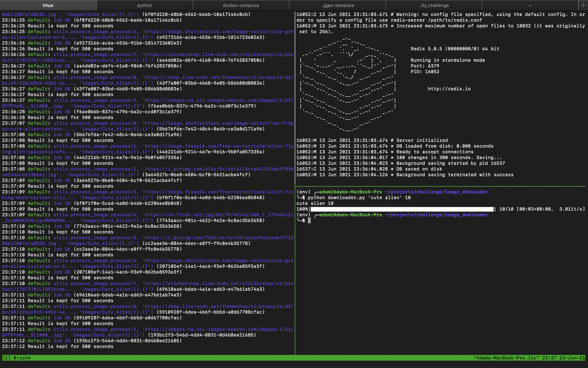Click 'Background saving terminated with success' line
This screenshot has height=368, width=588.
pyautogui.click(x=405, y=175)
